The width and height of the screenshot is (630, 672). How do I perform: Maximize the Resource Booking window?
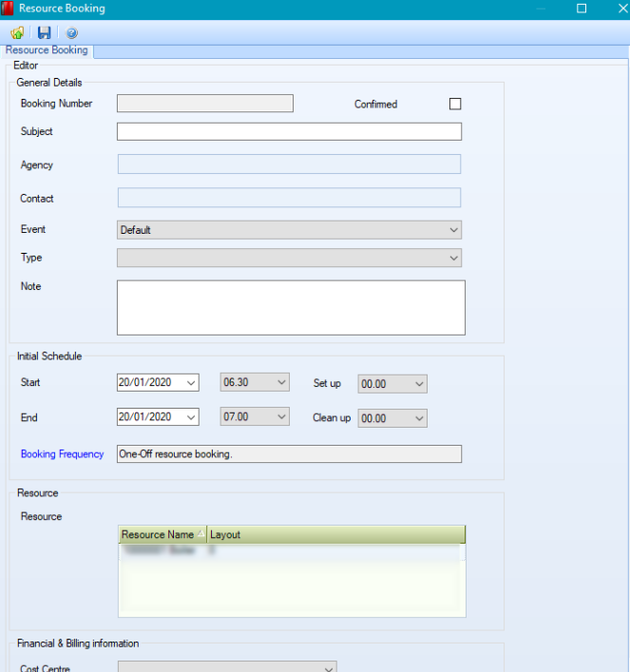coord(582,9)
